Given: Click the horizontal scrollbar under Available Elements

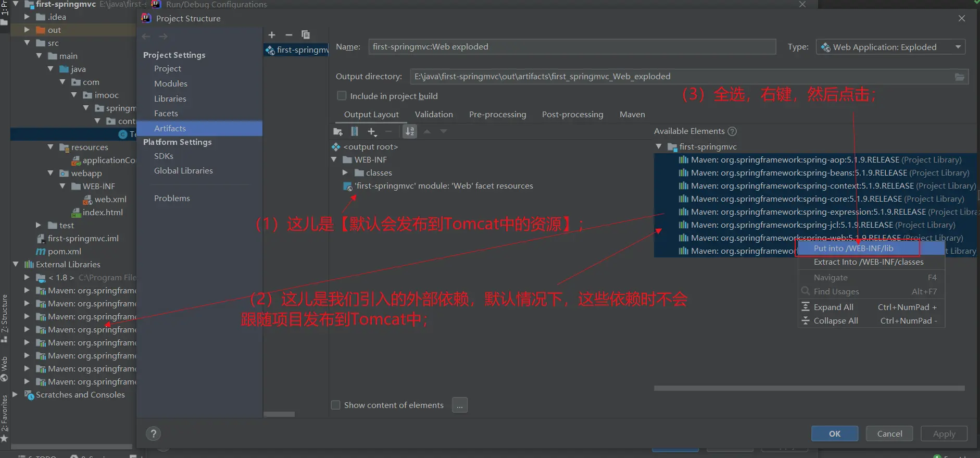Looking at the screenshot, I should 809,388.
